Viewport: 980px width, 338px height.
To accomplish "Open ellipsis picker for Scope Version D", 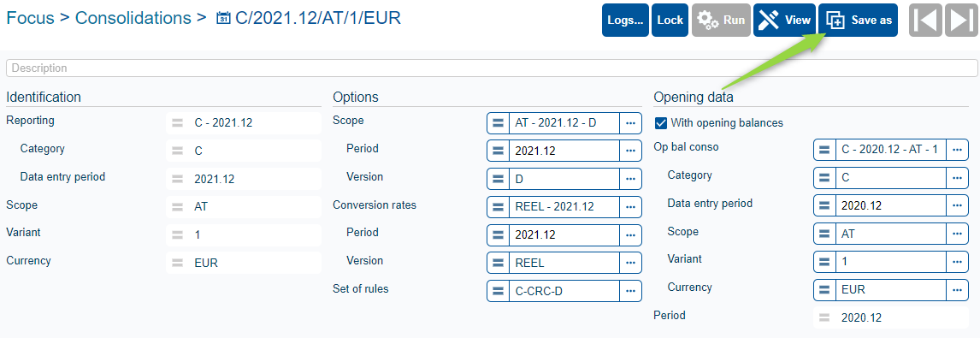I will [x=630, y=179].
